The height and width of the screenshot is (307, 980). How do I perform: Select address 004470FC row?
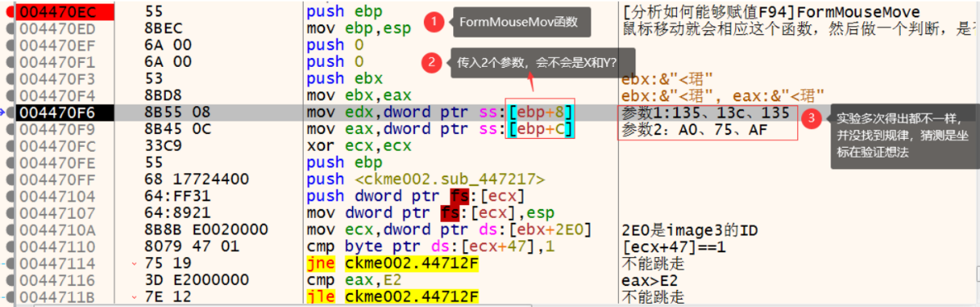pos(57,145)
